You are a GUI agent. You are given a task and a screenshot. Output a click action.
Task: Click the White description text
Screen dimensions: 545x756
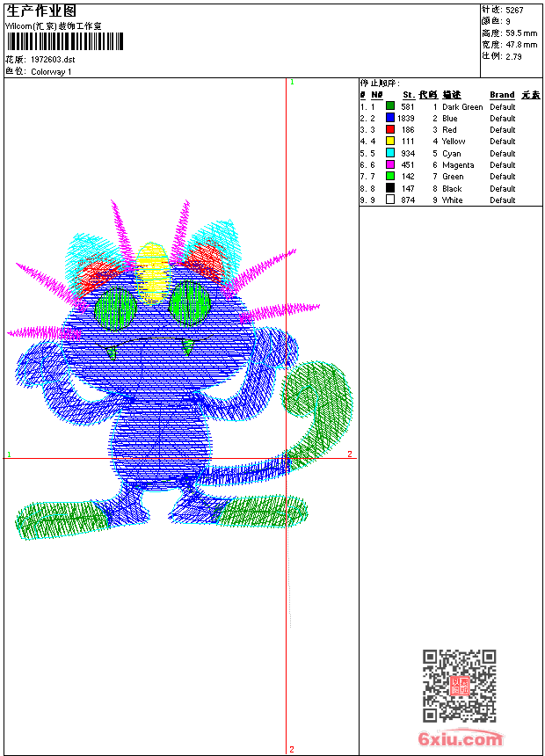[x=453, y=200]
